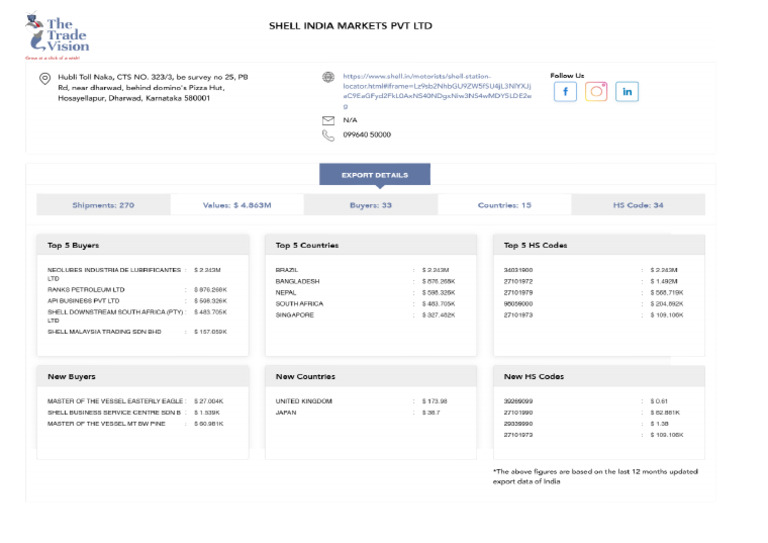Click the Hubli Toll Naka address text
Image resolution: width=768 pixels, height=543 pixels.
[x=153, y=88]
